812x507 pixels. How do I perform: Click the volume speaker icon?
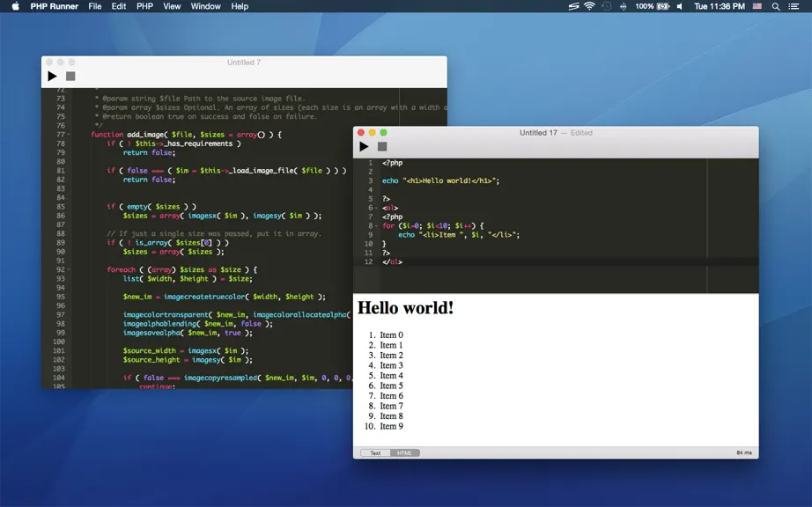point(679,6)
